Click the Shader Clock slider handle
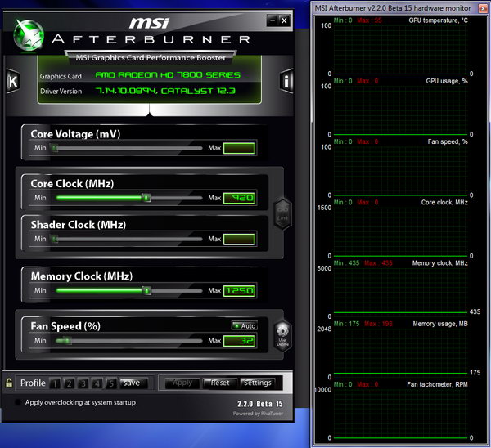 55,240
